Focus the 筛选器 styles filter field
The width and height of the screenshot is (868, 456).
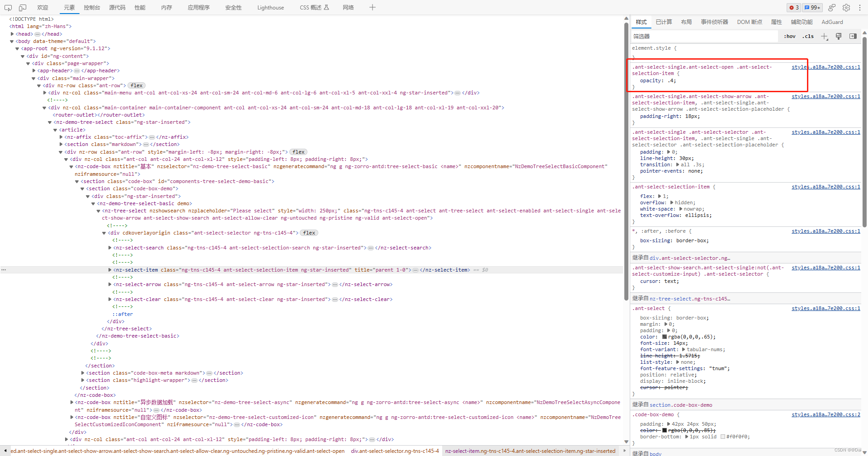(x=705, y=36)
